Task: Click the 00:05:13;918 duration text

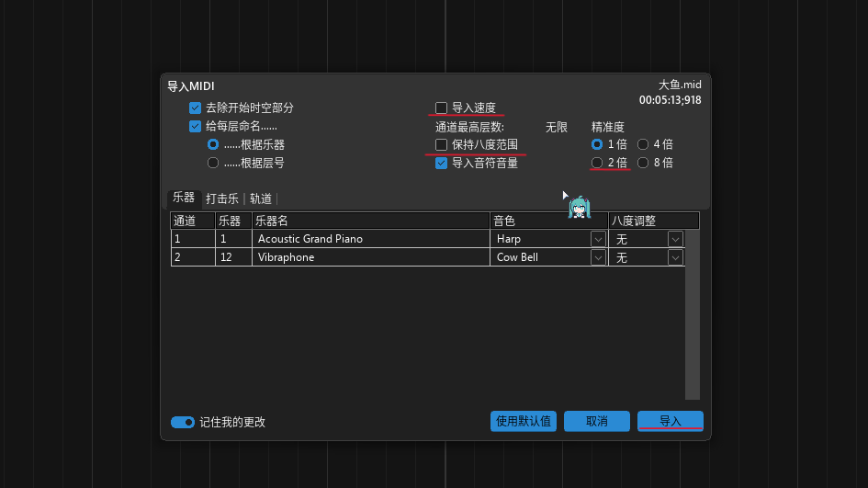Action: 670,100
